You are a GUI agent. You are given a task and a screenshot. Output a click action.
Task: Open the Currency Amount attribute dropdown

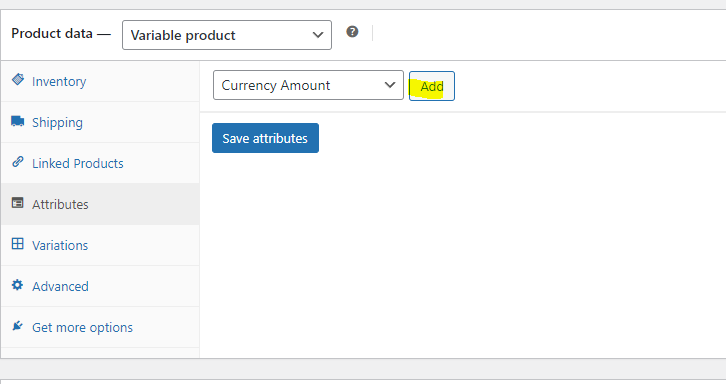point(308,85)
